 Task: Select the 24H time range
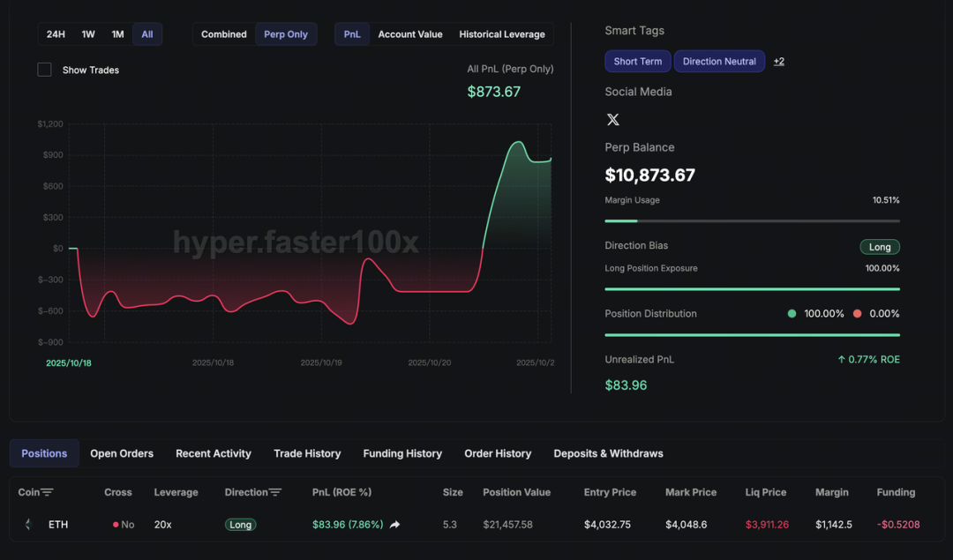pos(56,34)
